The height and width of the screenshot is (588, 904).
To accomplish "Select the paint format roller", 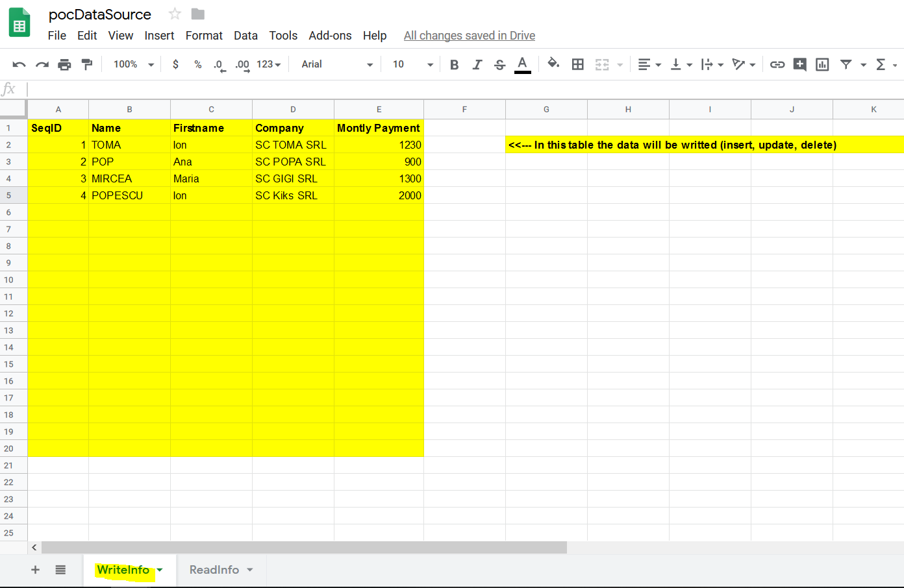I will pyautogui.click(x=86, y=64).
